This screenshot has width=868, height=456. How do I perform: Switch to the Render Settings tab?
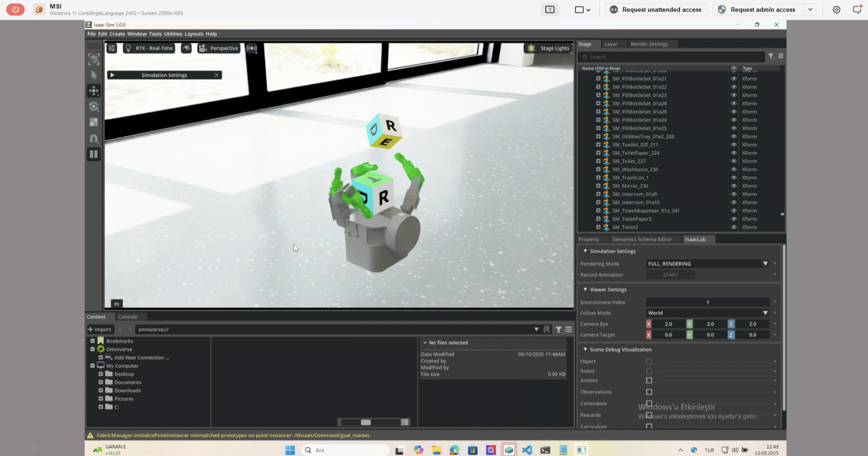[649, 44]
